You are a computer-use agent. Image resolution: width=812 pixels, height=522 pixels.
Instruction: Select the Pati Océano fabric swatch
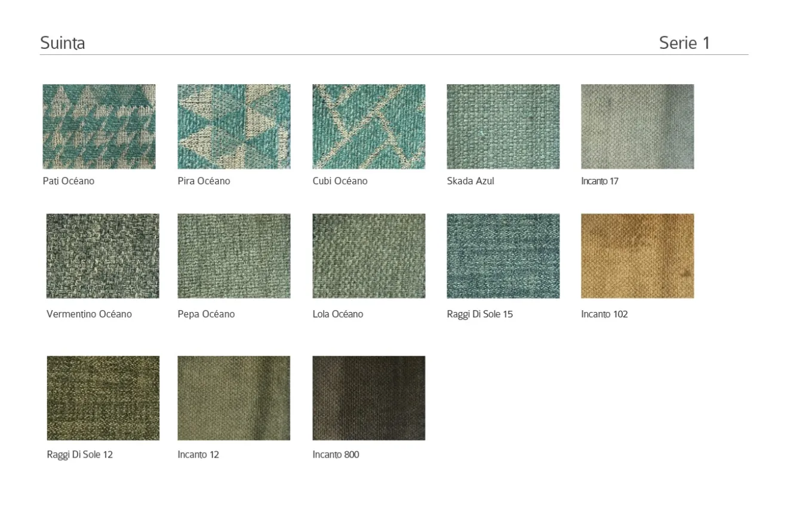click(x=99, y=126)
